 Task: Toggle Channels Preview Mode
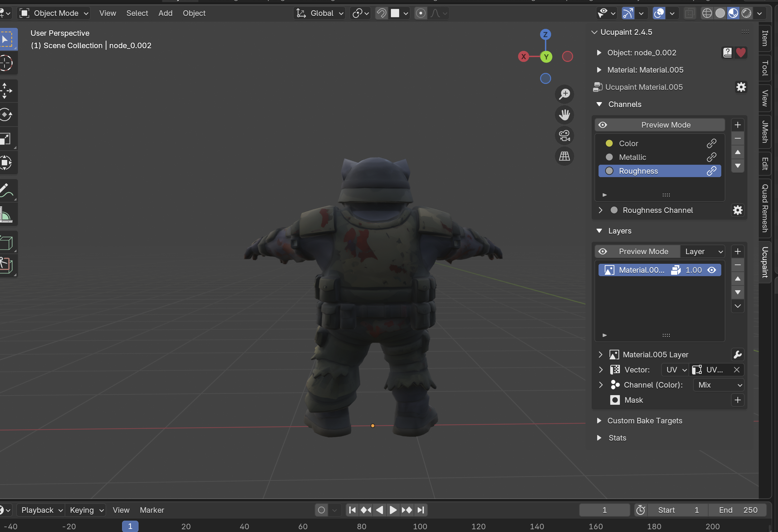pyautogui.click(x=660, y=125)
